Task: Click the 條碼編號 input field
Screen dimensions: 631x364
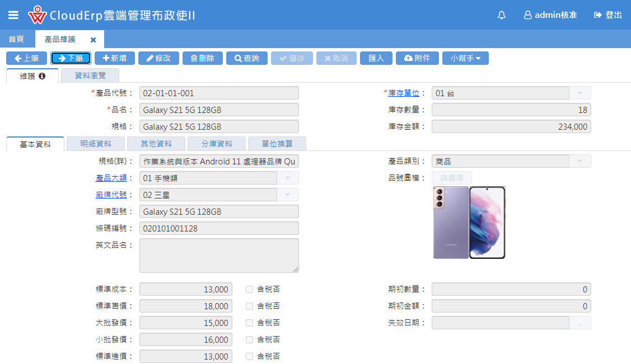Action: pyautogui.click(x=219, y=228)
